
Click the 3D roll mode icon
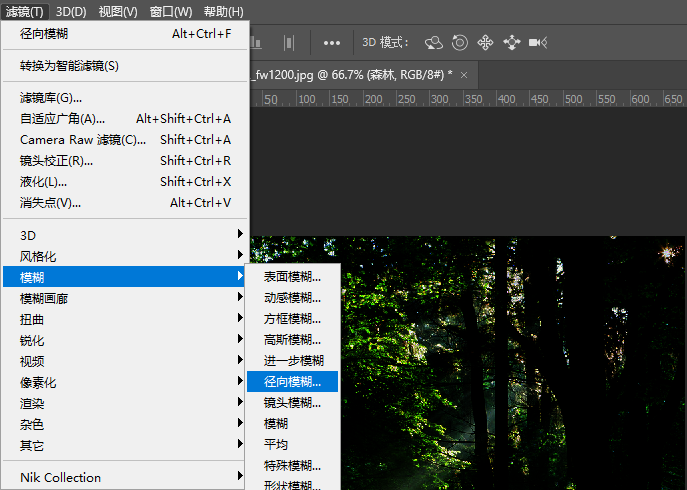(460, 43)
